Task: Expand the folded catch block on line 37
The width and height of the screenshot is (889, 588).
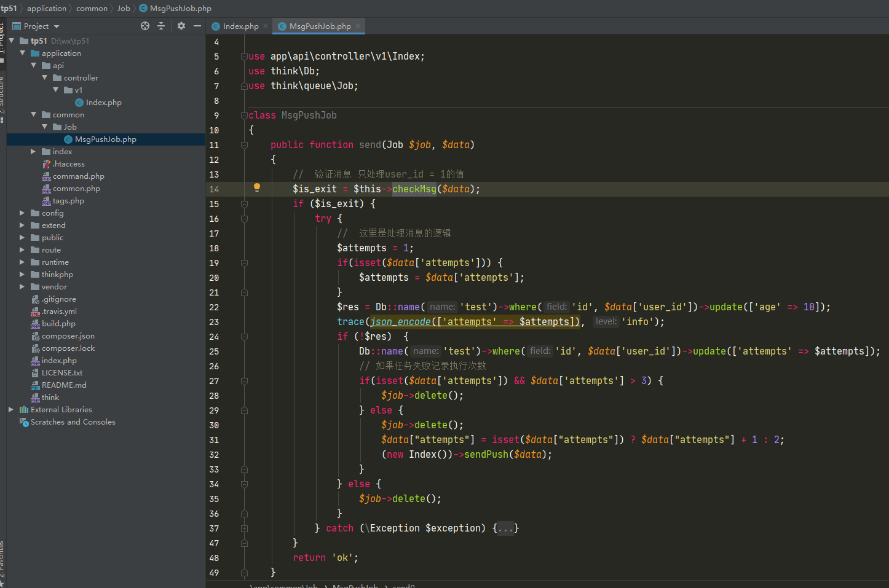Action: (x=244, y=528)
